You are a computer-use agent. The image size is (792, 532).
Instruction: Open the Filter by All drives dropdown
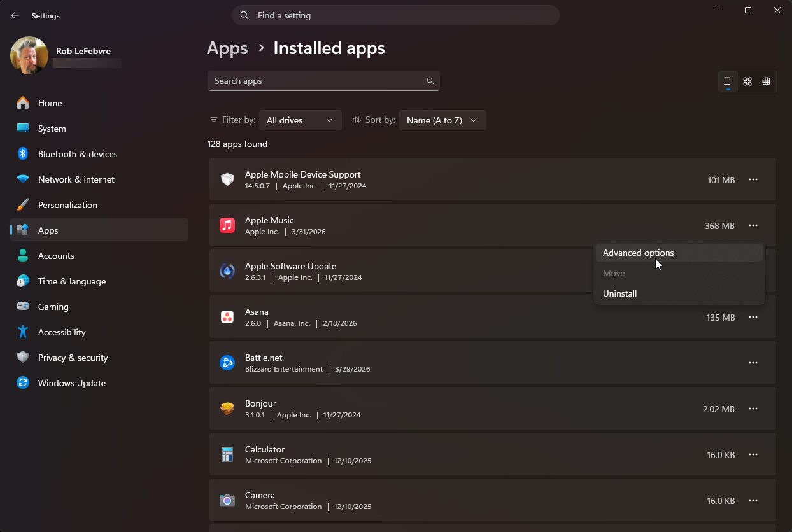(x=301, y=120)
